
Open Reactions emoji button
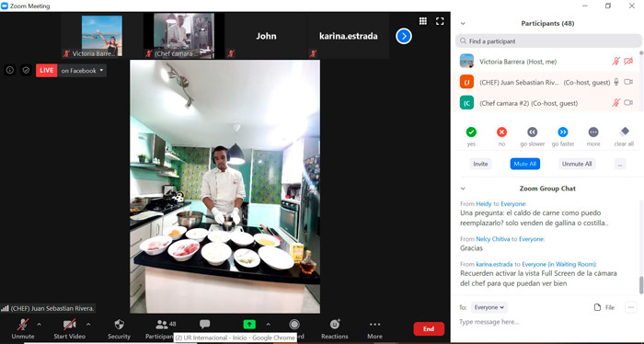coord(334,329)
